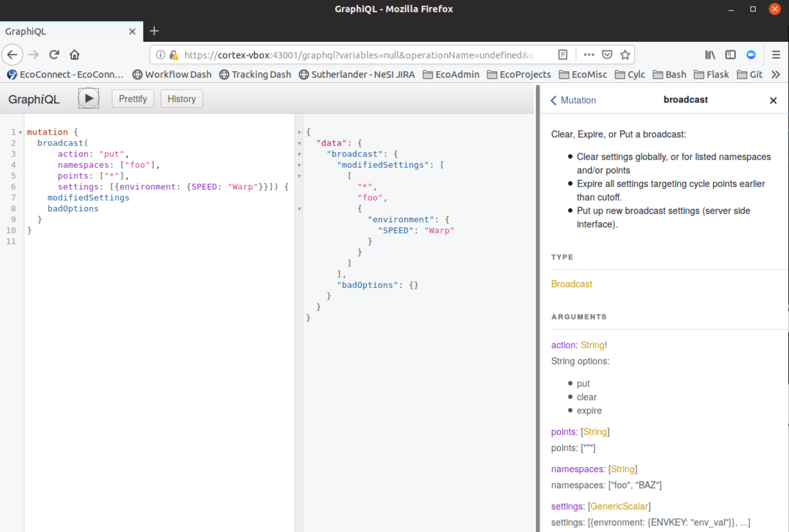This screenshot has width=789, height=532.
Task: Run the query with the play button
Action: coord(89,99)
